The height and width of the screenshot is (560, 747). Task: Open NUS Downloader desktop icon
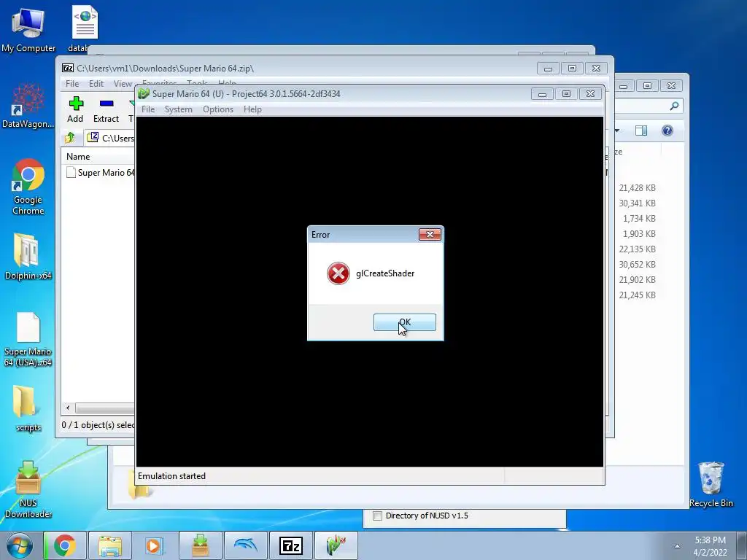click(28, 489)
